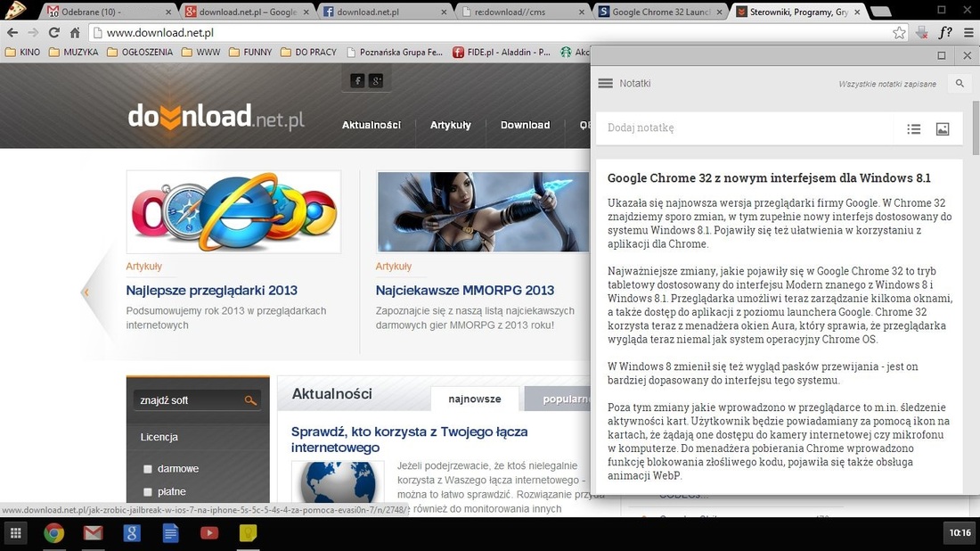Click the download extension icon beside the star

[922, 32]
